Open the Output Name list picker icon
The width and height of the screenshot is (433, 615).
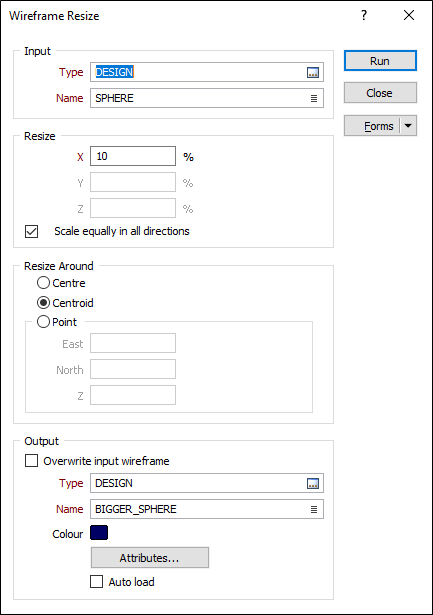click(x=314, y=509)
